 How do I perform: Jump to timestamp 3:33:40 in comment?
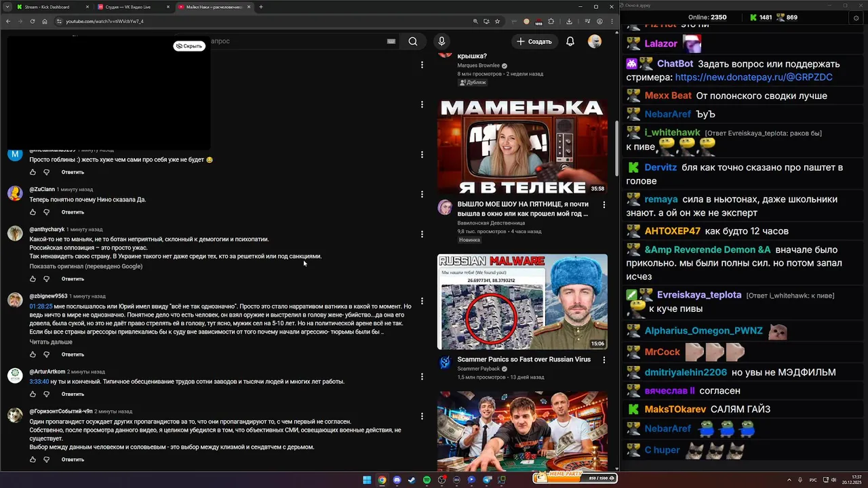pos(39,382)
